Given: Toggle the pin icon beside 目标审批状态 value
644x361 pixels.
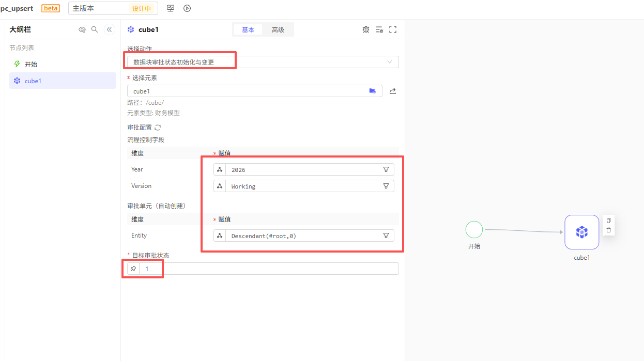Looking at the screenshot, I should click(x=133, y=269).
